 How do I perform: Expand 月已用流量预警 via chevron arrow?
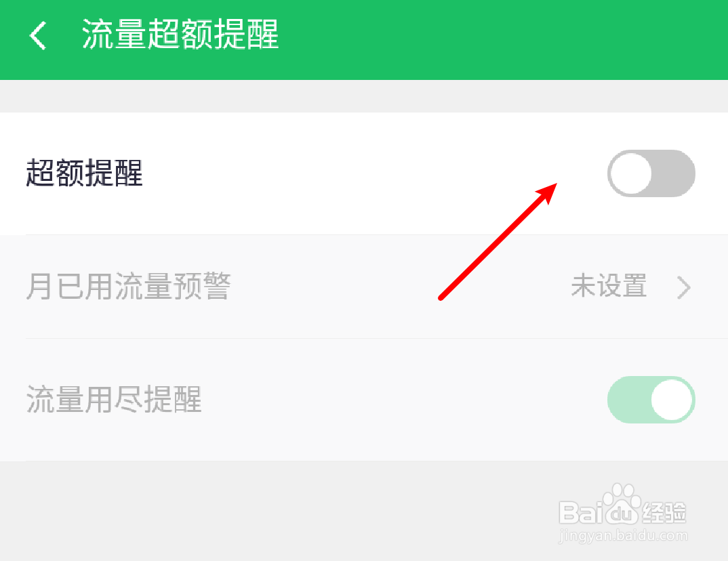click(x=684, y=287)
